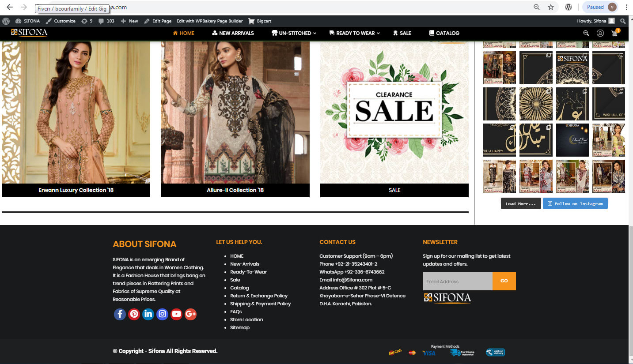Open the browser zoom magnifier icon
The image size is (633, 364).
(537, 7)
